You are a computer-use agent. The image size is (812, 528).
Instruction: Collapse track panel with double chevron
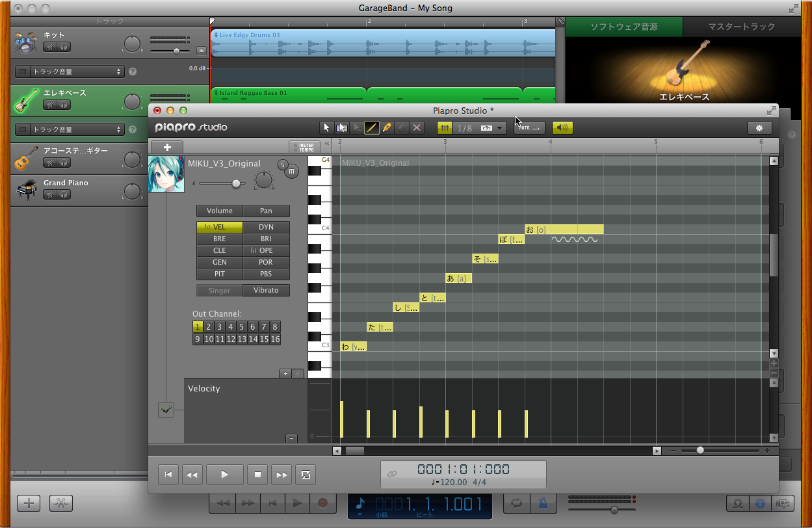pos(327,144)
